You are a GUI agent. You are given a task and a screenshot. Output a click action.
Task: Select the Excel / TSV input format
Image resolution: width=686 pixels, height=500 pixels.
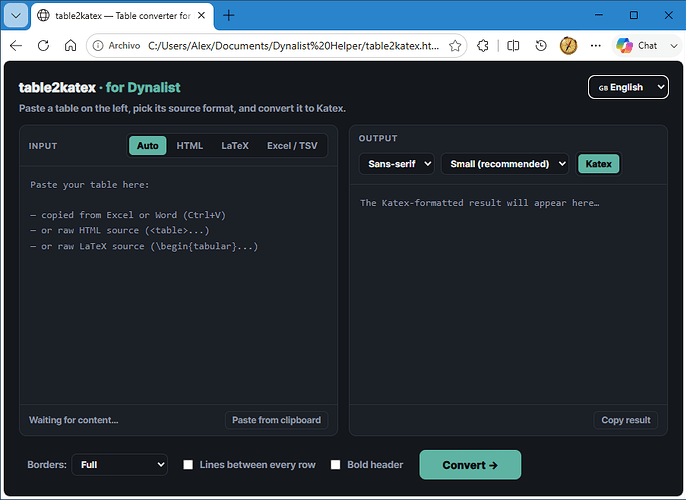(292, 146)
